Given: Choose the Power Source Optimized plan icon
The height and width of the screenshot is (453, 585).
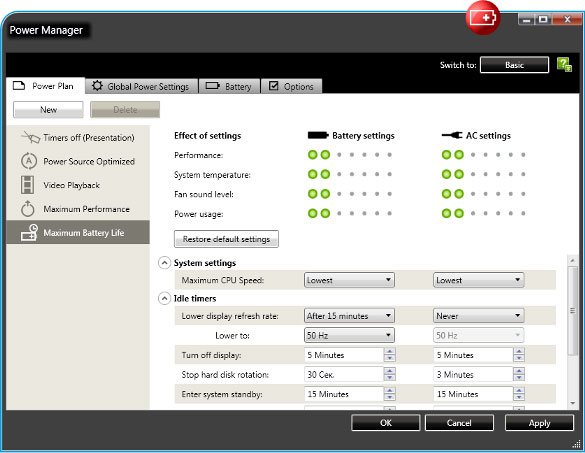Looking at the screenshot, I should [x=29, y=161].
